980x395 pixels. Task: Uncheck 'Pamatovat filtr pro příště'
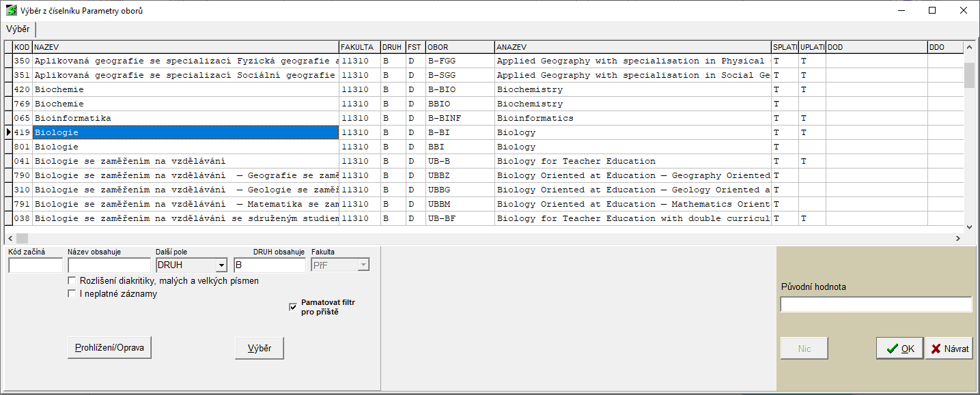(x=294, y=307)
